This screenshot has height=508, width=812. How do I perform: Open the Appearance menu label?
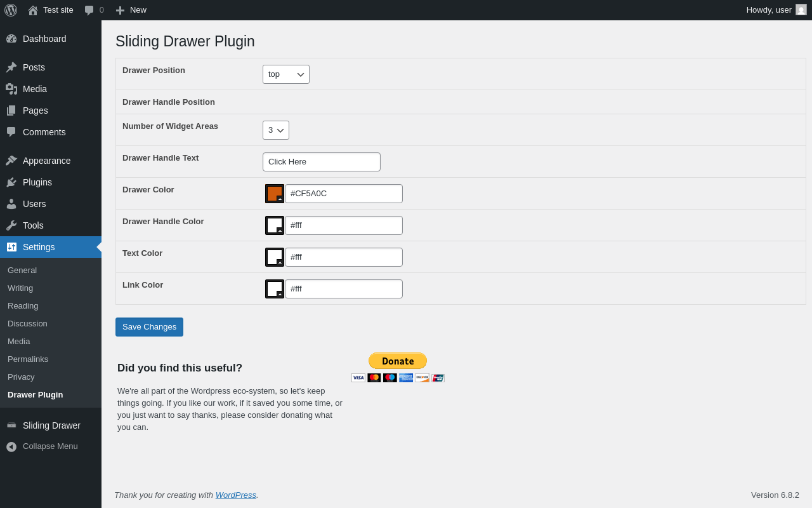coord(47,161)
